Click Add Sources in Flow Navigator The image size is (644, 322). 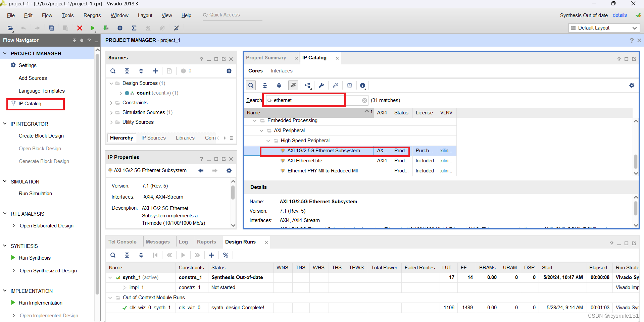click(x=33, y=78)
